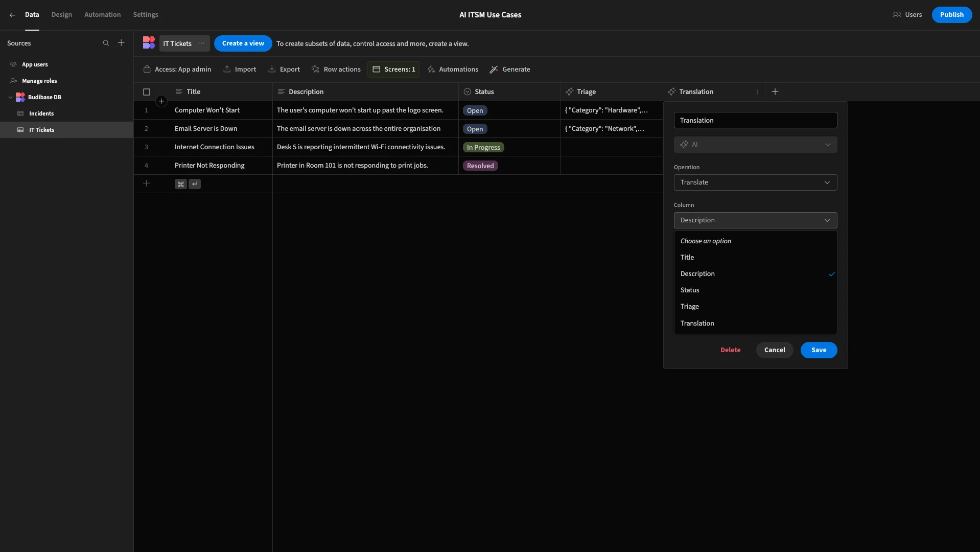
Task: Open Translation column options menu
Action: tap(757, 92)
